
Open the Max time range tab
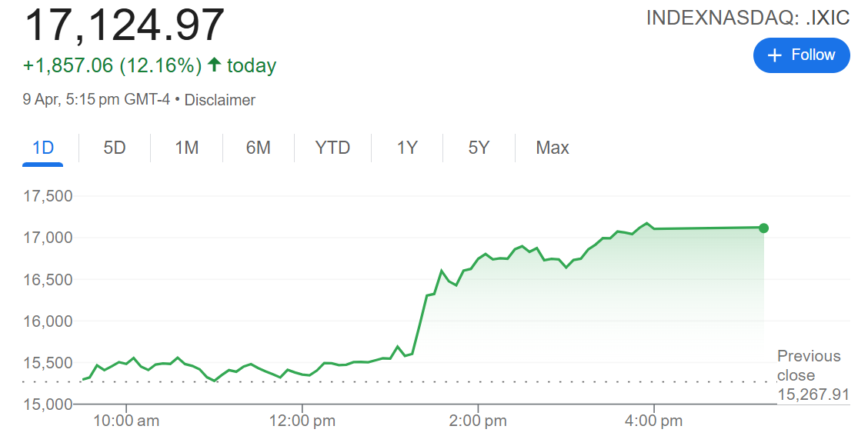coord(553,148)
